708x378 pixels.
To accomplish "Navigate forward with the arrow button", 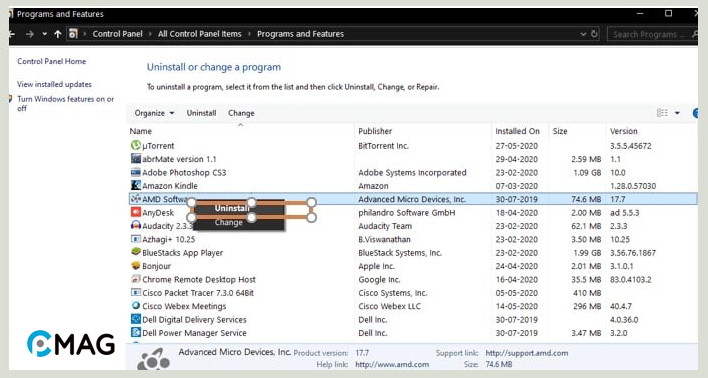I will coord(29,34).
